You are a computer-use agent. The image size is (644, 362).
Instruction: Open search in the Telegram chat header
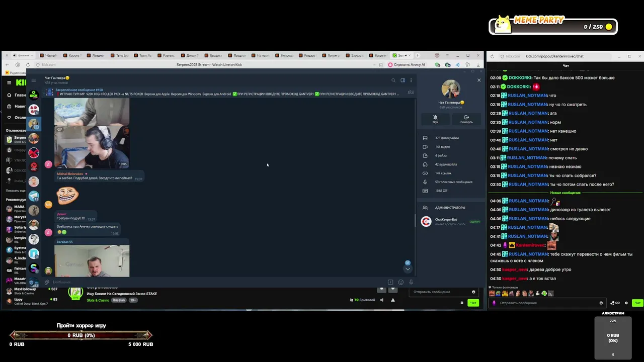393,80
